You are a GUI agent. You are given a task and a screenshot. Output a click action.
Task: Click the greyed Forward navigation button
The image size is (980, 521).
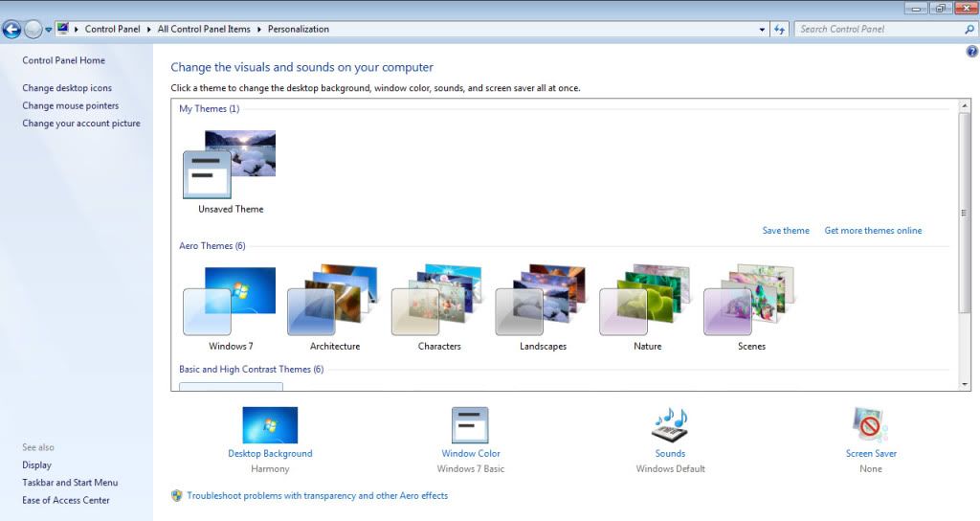33,29
